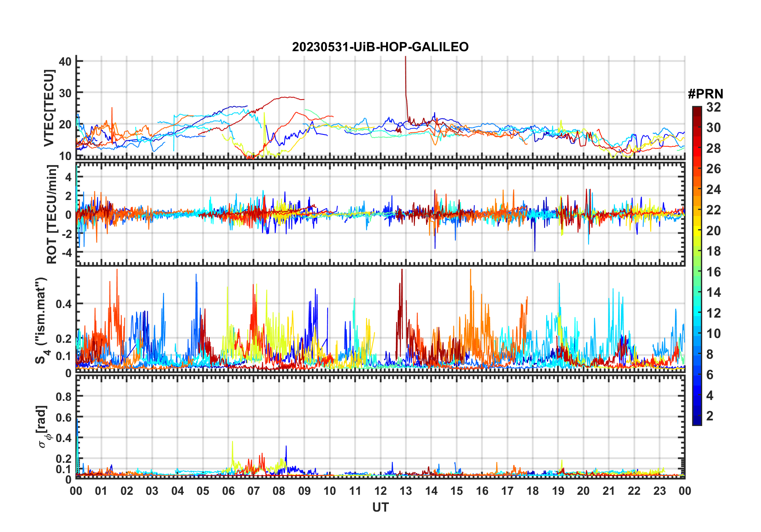Click colorbar tick label 30

click(x=713, y=128)
